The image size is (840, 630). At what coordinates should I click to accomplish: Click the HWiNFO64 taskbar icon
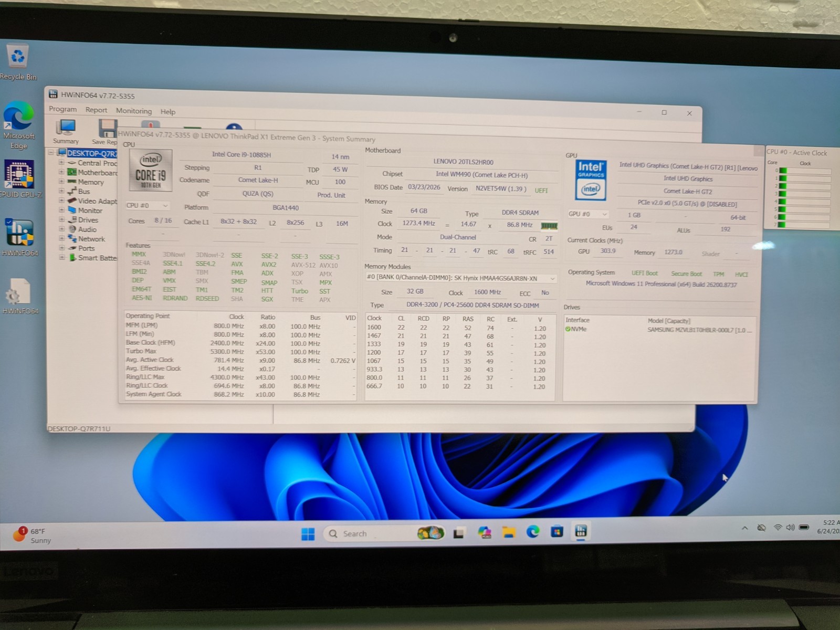pyautogui.click(x=581, y=531)
